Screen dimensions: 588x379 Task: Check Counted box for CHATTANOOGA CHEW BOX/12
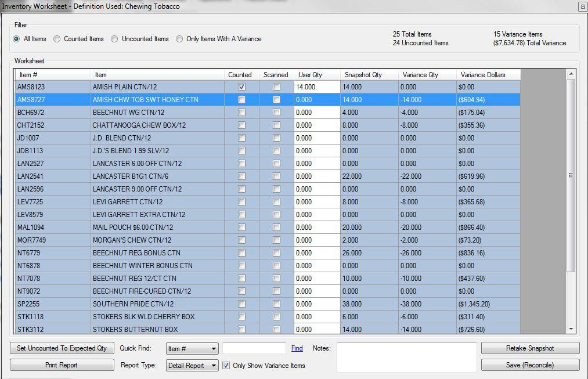click(x=241, y=125)
